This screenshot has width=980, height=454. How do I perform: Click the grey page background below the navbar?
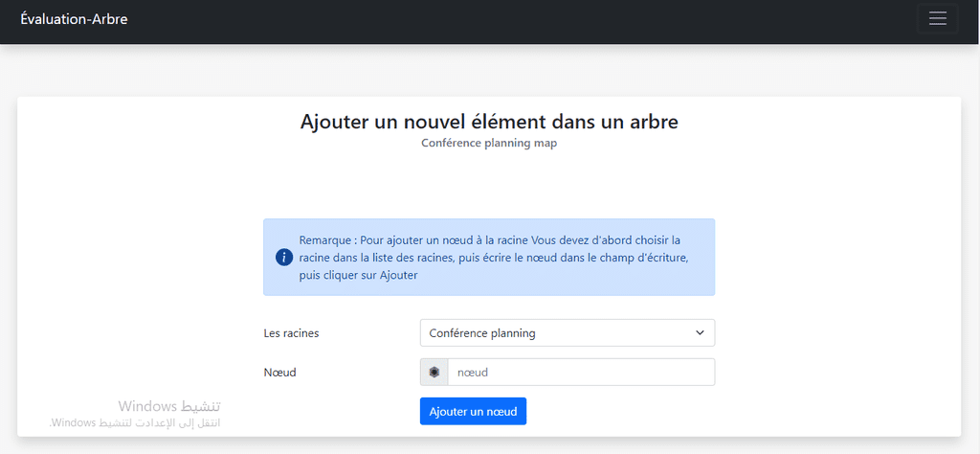pyautogui.click(x=489, y=70)
